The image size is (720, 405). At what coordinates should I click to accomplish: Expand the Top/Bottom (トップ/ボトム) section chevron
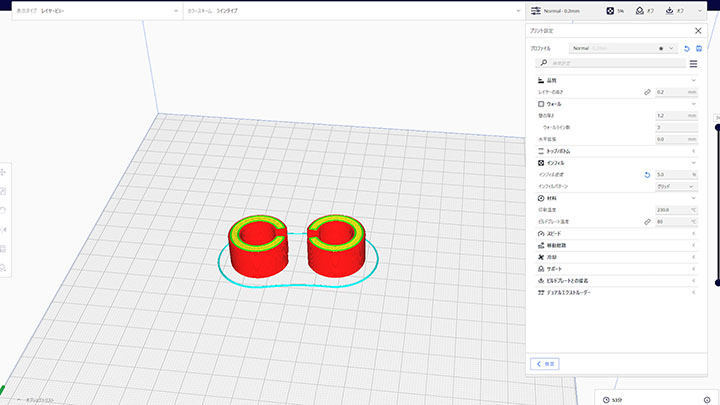693,151
